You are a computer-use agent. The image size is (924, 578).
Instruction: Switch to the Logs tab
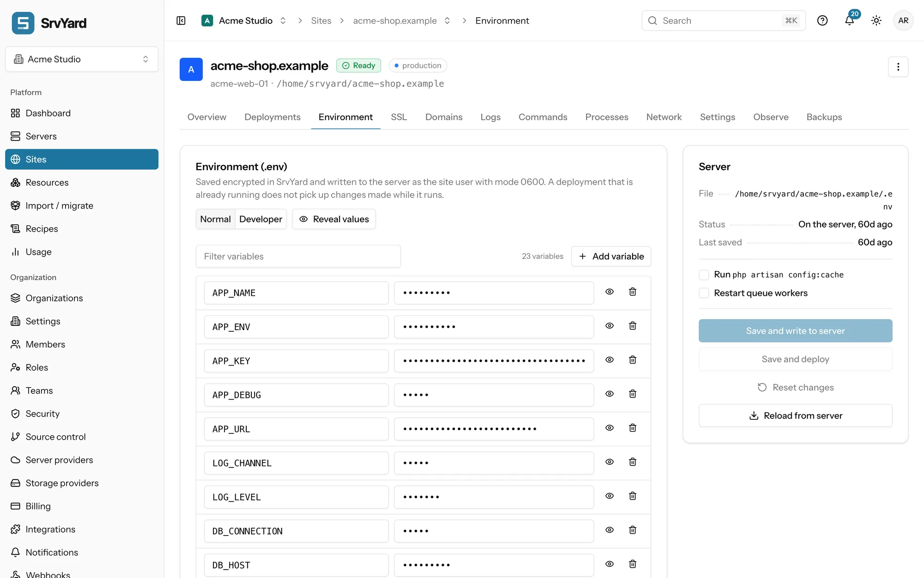[490, 117]
